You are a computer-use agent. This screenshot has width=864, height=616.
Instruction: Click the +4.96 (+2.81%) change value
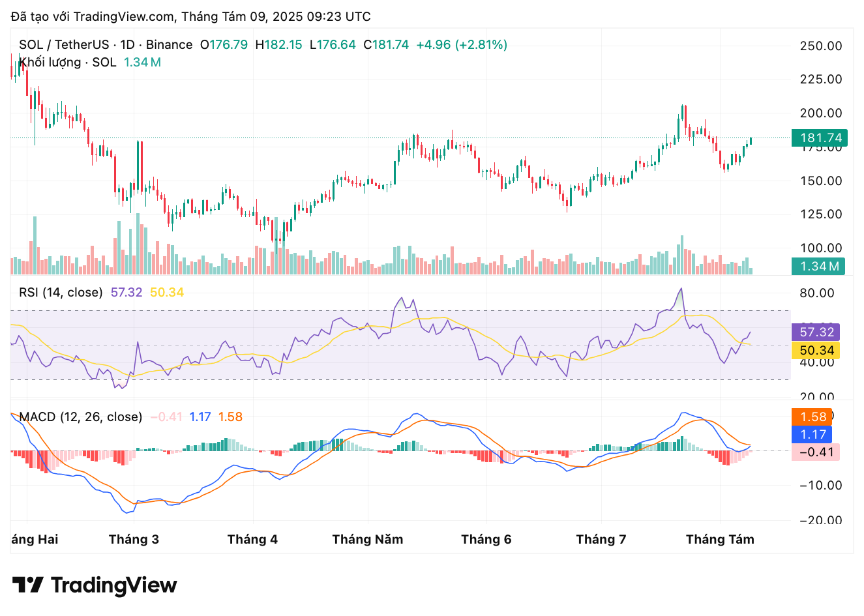click(x=462, y=44)
